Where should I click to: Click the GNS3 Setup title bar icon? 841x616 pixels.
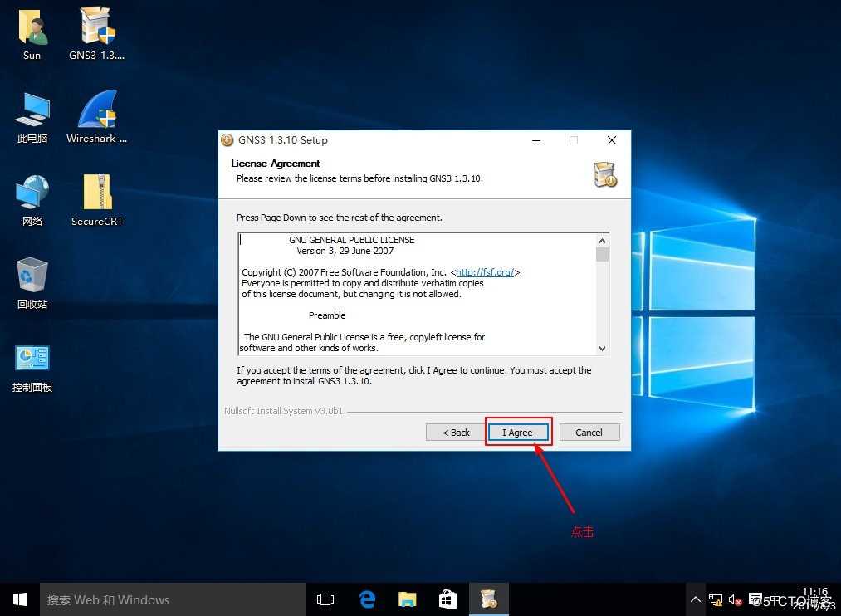(x=227, y=140)
